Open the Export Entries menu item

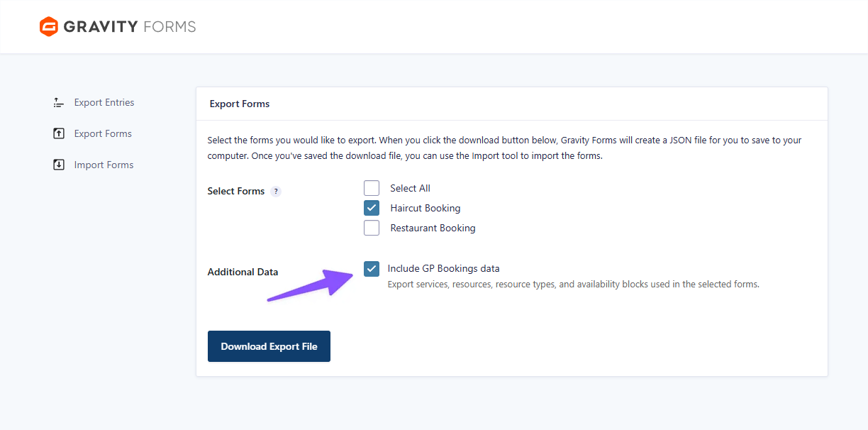(104, 103)
